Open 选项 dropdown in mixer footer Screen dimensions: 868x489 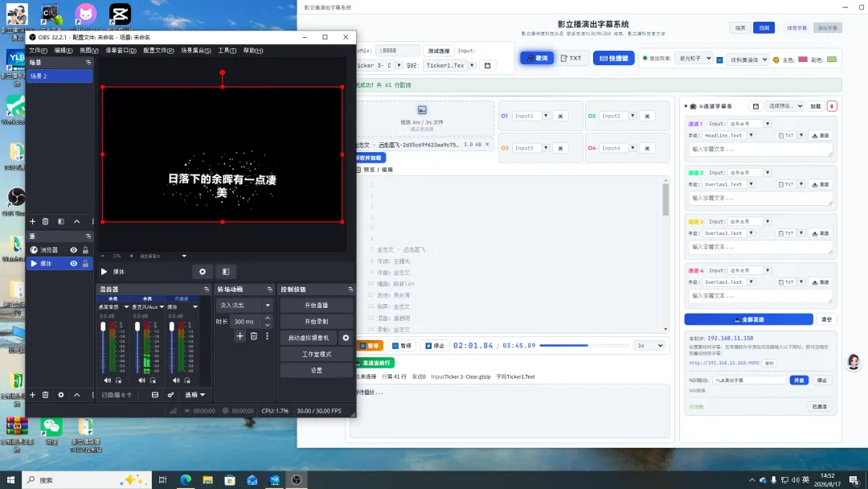194,395
